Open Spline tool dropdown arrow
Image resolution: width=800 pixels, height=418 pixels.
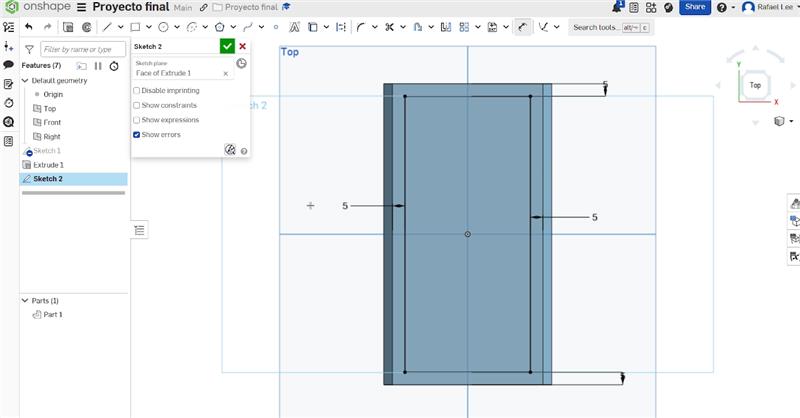261,27
